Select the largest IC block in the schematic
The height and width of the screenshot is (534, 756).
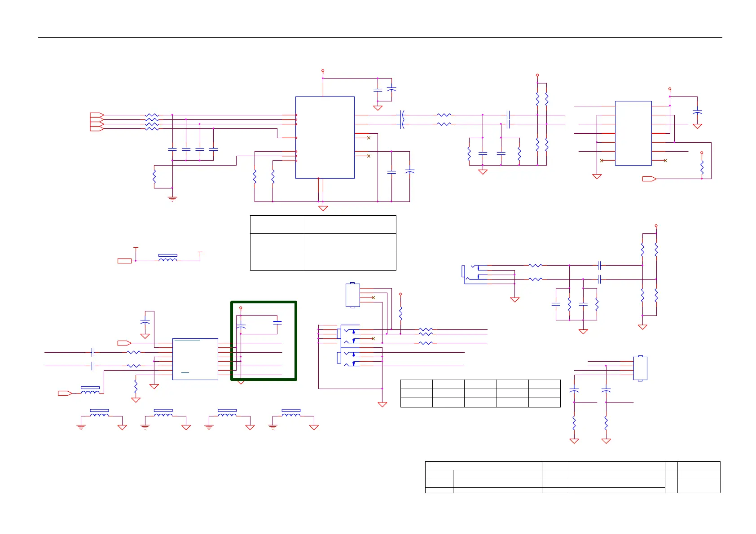click(325, 137)
